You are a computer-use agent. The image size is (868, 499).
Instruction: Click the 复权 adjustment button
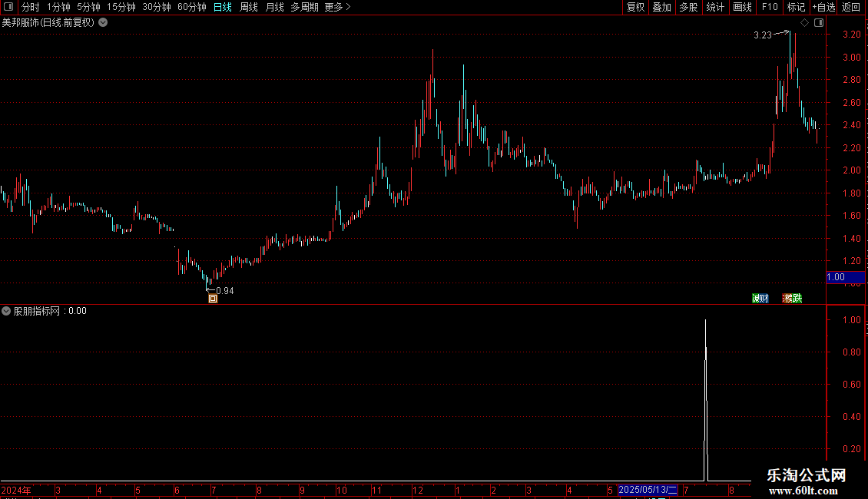(x=635, y=7)
